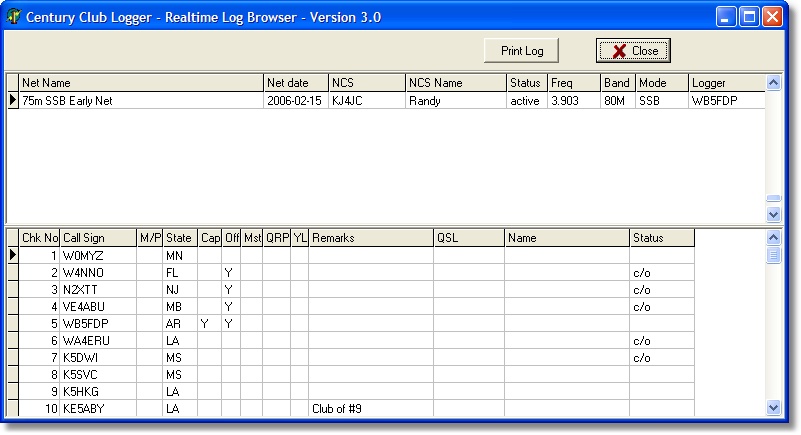Select the WB5FDP check-in row
This screenshot has height=435, width=801.
coord(97,324)
